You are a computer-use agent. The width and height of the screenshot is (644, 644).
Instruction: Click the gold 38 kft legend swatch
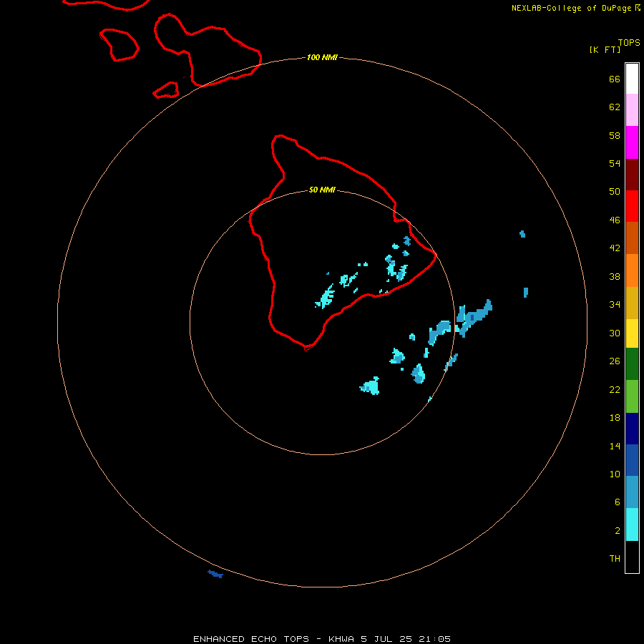[632, 303]
